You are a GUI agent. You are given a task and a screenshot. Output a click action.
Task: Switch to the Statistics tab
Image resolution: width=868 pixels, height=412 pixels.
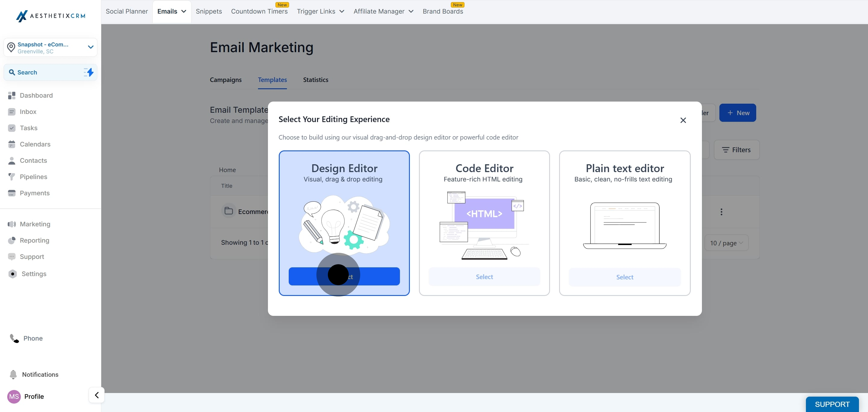coord(315,80)
